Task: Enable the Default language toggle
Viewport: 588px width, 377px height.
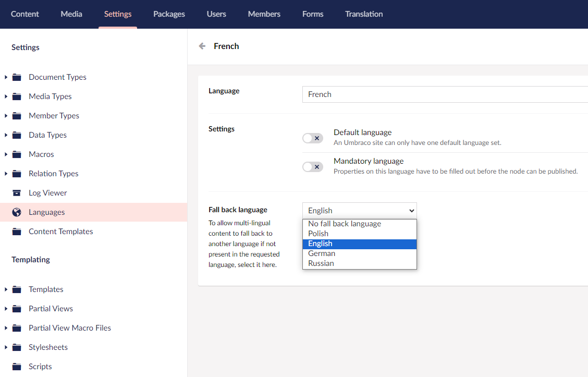Action: tap(313, 138)
